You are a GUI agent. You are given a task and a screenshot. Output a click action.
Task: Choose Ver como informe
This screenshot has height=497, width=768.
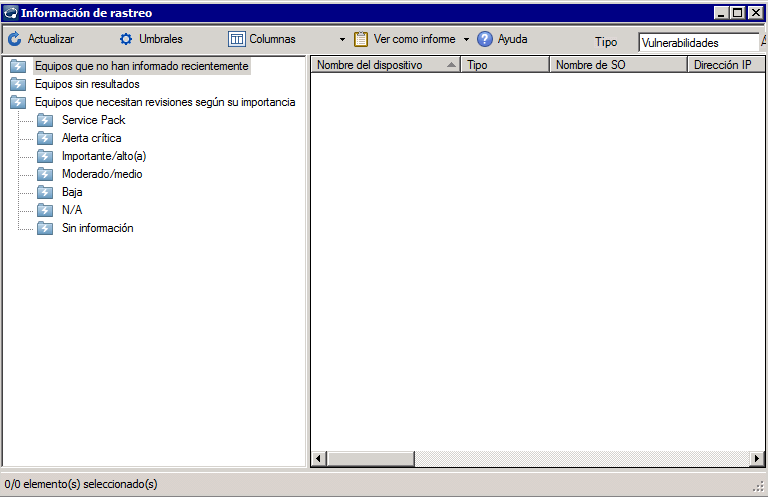(414, 39)
